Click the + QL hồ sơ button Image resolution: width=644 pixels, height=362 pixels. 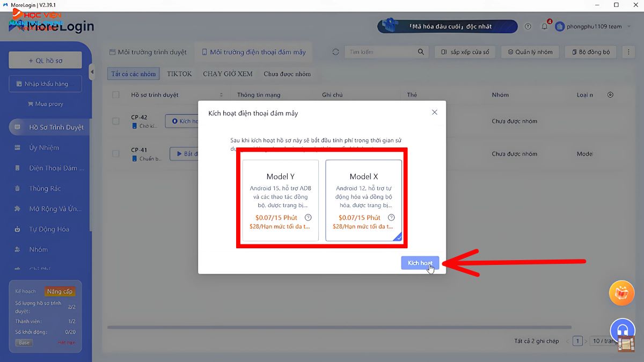click(x=46, y=61)
